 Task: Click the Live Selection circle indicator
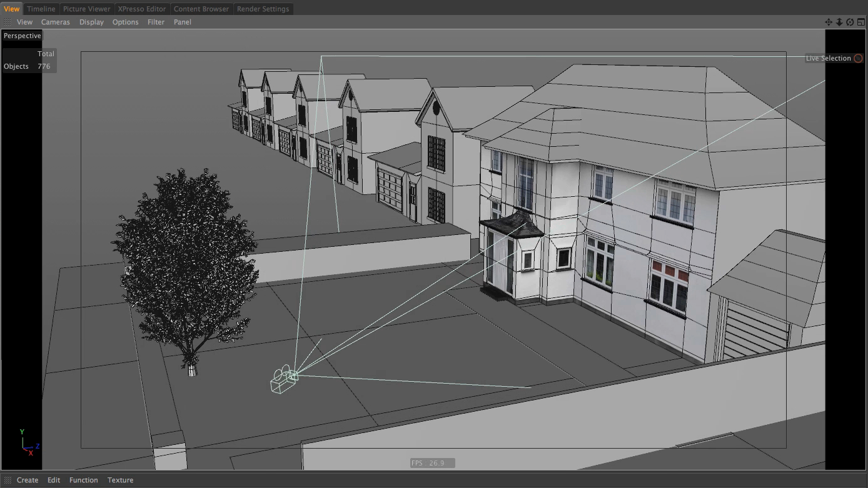coord(859,58)
